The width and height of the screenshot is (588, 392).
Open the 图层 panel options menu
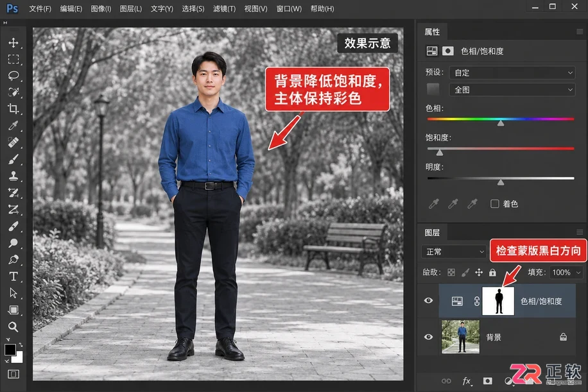(580, 232)
